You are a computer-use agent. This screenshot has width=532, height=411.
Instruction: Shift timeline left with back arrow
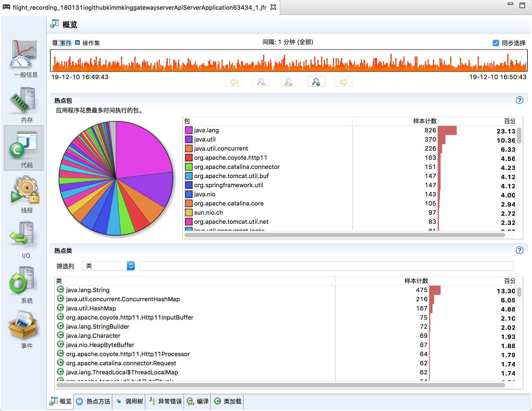tap(234, 82)
